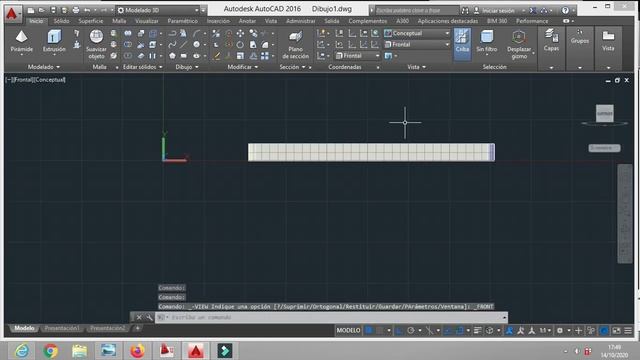This screenshot has height=360, width=640.
Task: Click the Conceptual viewport style label
Action: click(x=50, y=80)
